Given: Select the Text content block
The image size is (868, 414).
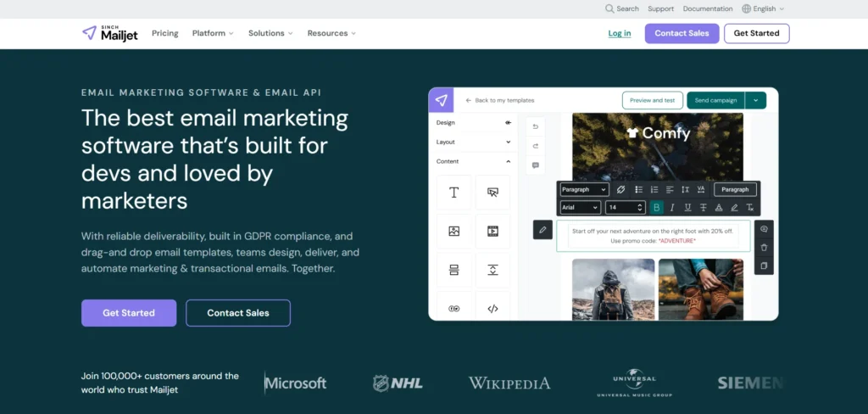Looking at the screenshot, I should 454,193.
